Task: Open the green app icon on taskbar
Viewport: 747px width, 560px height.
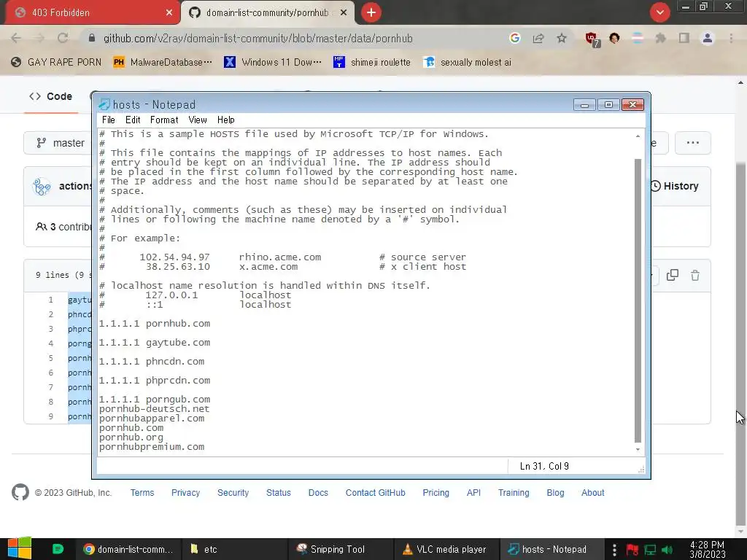Action: (x=58, y=549)
